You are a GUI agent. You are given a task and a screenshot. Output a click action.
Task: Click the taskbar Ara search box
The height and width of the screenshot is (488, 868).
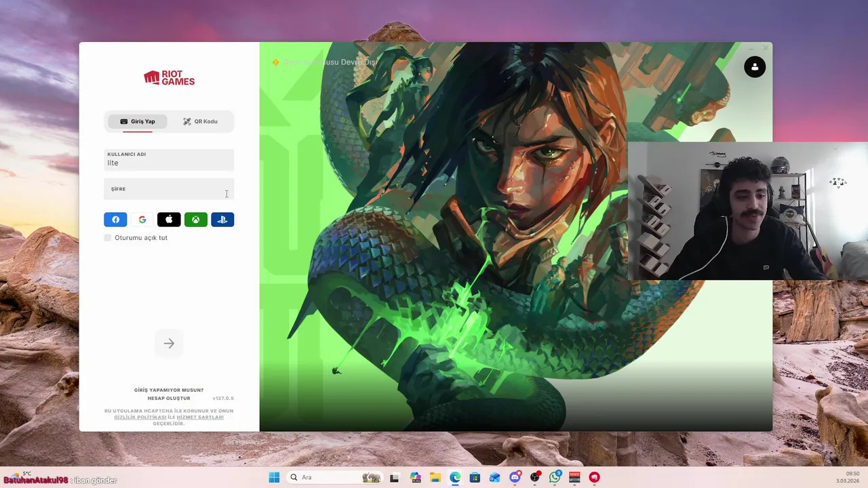point(335,477)
